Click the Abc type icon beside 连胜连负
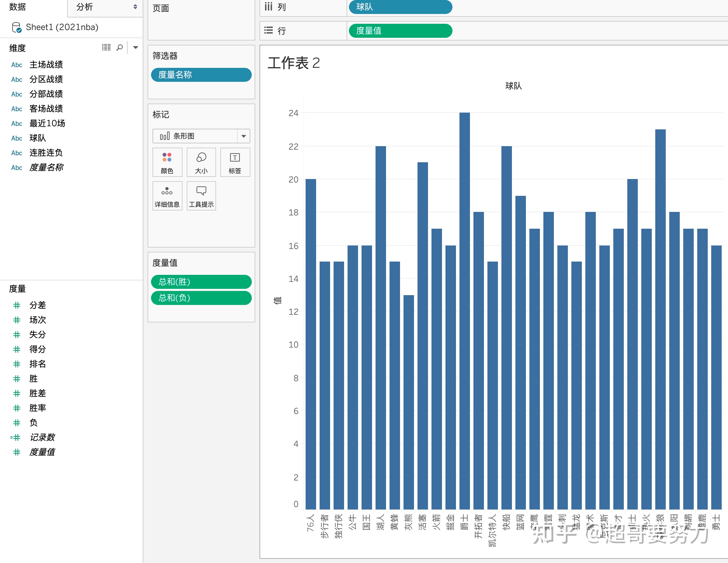 [17, 153]
